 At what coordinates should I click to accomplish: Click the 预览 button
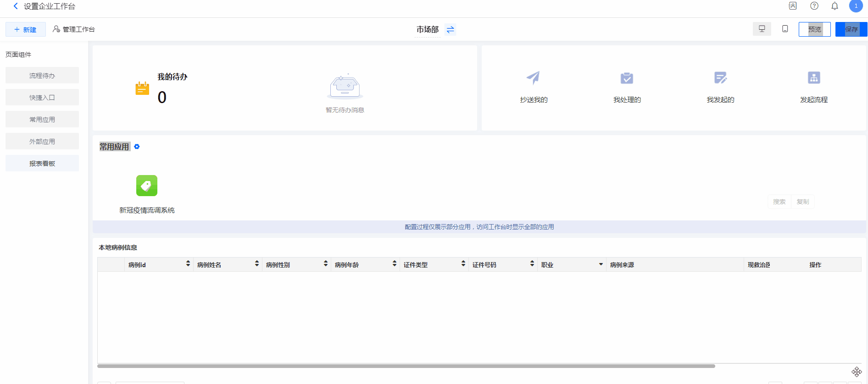pyautogui.click(x=814, y=29)
